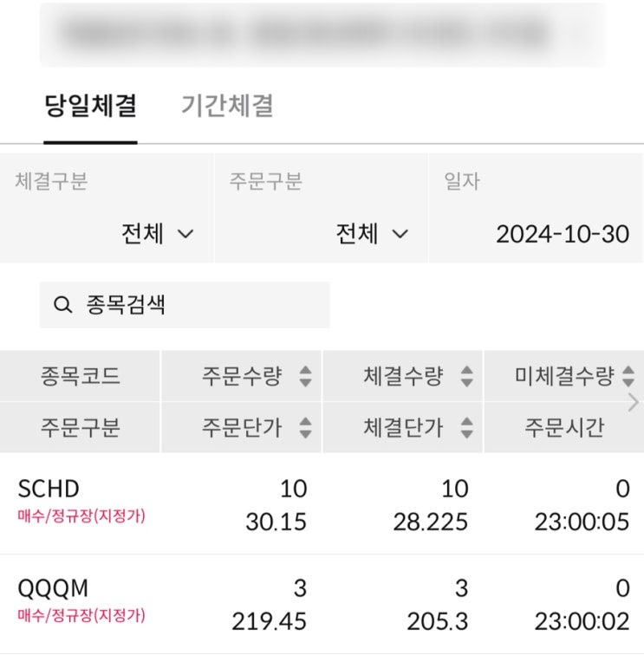Sort by 주문수량 column arrows

(x=304, y=376)
